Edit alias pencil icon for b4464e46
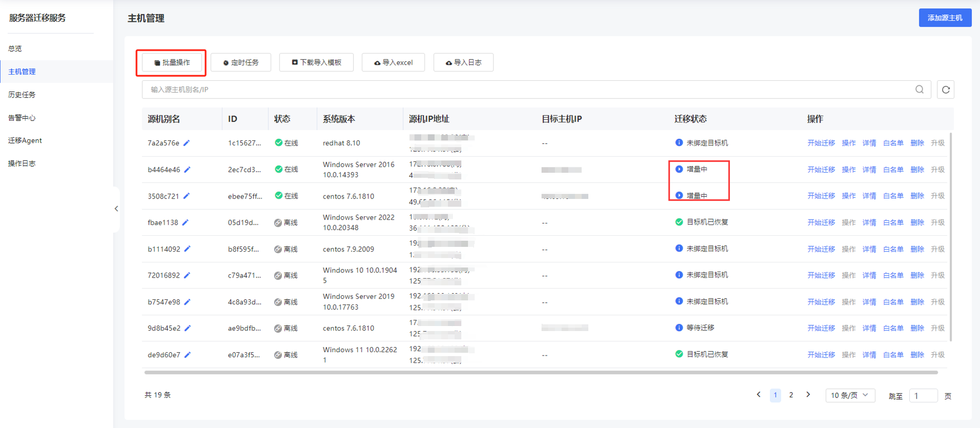Viewport: 980px width, 428px height. pos(187,169)
